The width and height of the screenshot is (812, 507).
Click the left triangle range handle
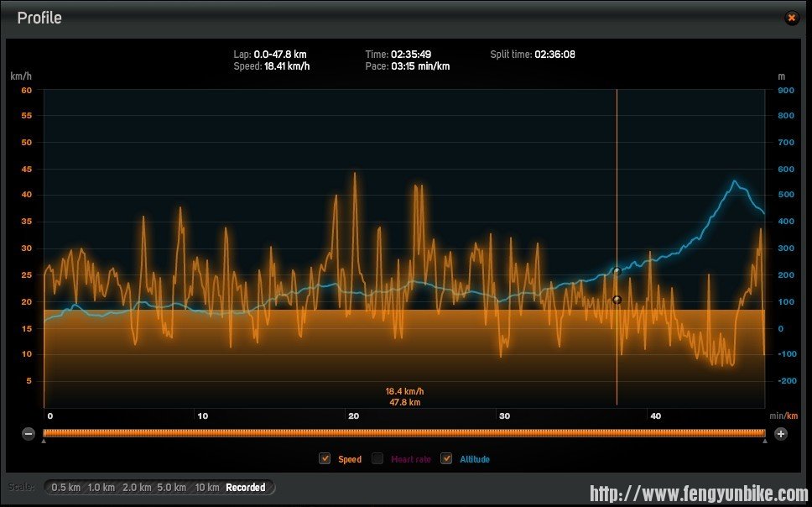(44, 441)
